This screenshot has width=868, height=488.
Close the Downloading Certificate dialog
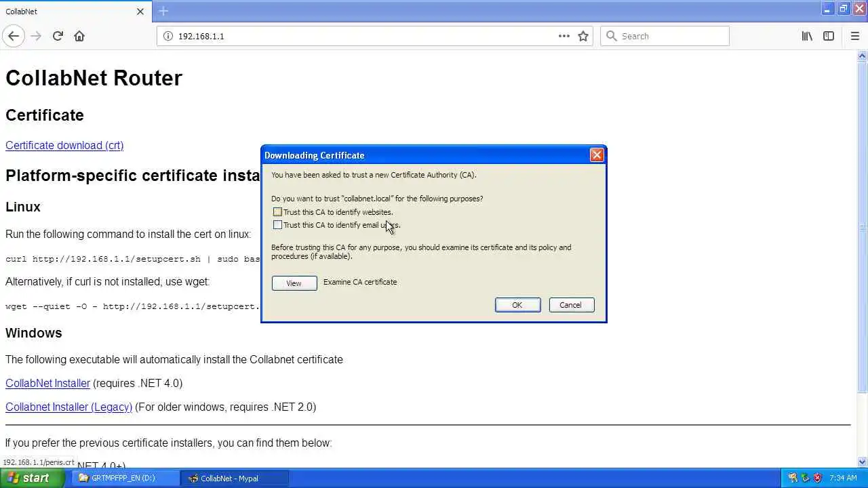click(597, 155)
